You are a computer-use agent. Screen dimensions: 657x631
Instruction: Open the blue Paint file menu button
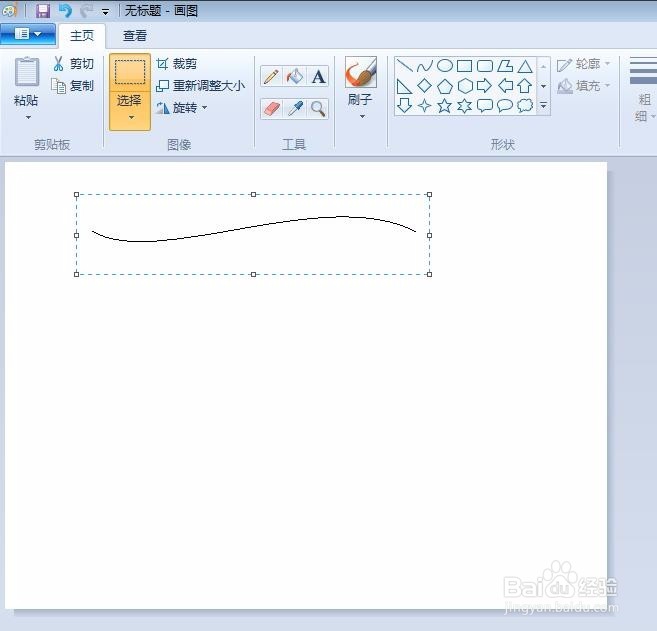pyautogui.click(x=28, y=34)
